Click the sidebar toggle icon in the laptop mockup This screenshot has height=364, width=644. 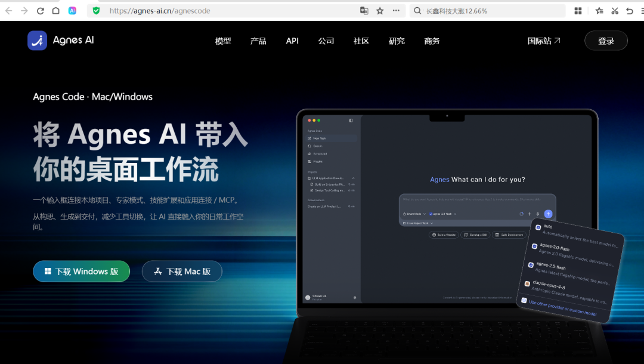[x=351, y=121]
